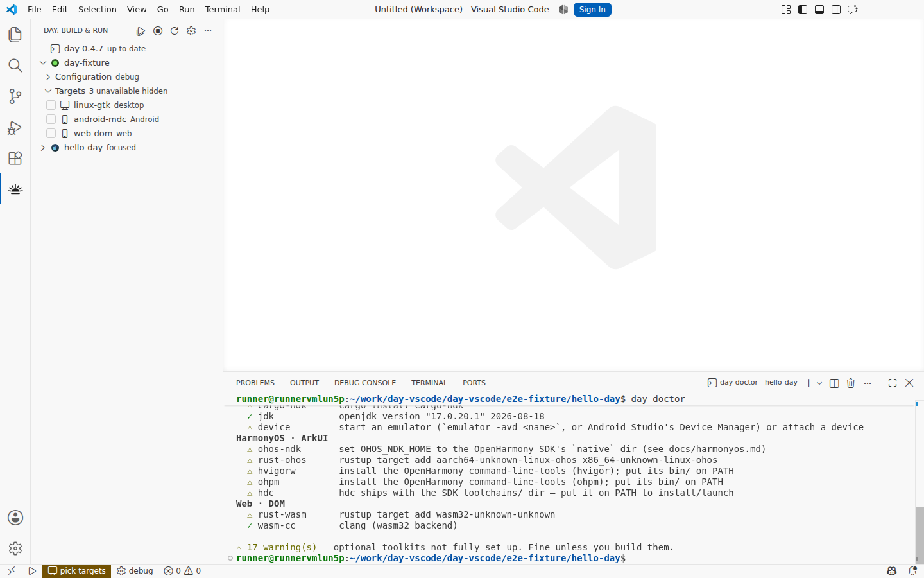Open the Selection menu

[x=98, y=10]
